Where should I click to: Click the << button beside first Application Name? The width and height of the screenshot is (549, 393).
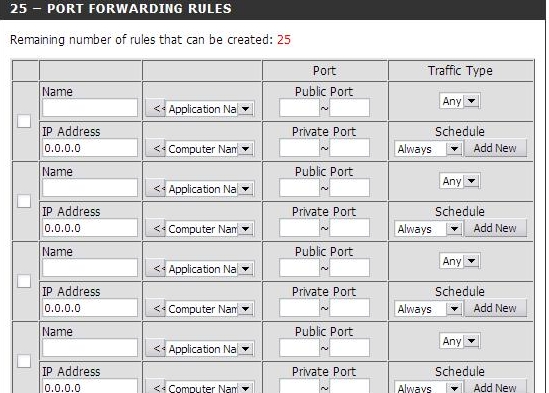click(155, 109)
